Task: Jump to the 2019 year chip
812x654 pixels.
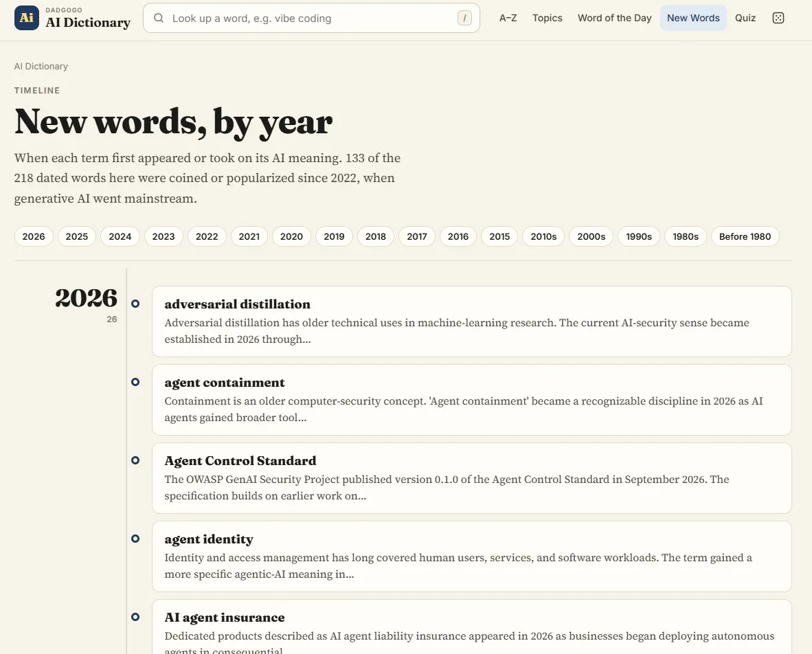Action: [x=334, y=236]
